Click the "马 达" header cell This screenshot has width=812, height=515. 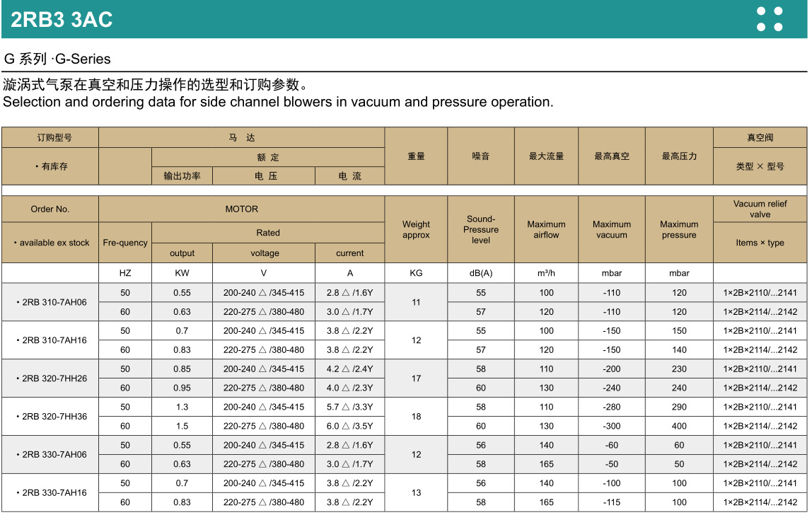(242, 137)
